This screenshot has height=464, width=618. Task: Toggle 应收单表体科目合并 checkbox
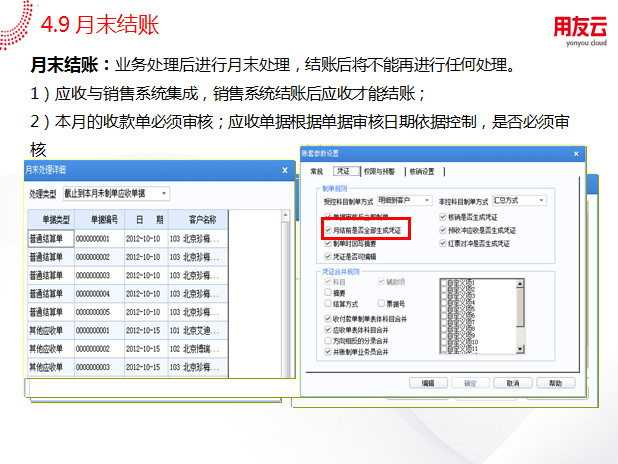pos(328,330)
